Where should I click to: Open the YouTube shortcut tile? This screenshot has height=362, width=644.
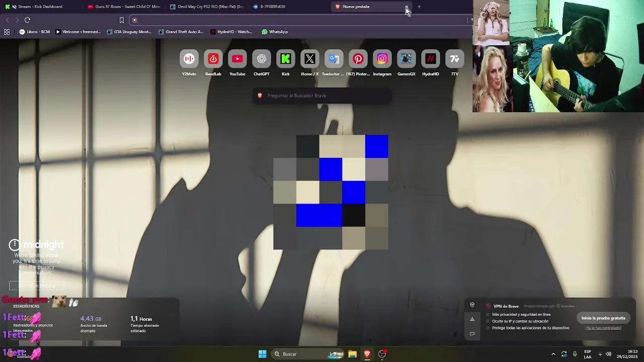pyautogui.click(x=237, y=59)
